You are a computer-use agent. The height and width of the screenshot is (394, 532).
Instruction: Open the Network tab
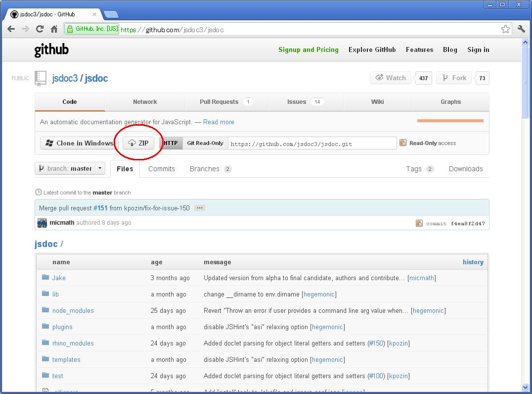145,102
